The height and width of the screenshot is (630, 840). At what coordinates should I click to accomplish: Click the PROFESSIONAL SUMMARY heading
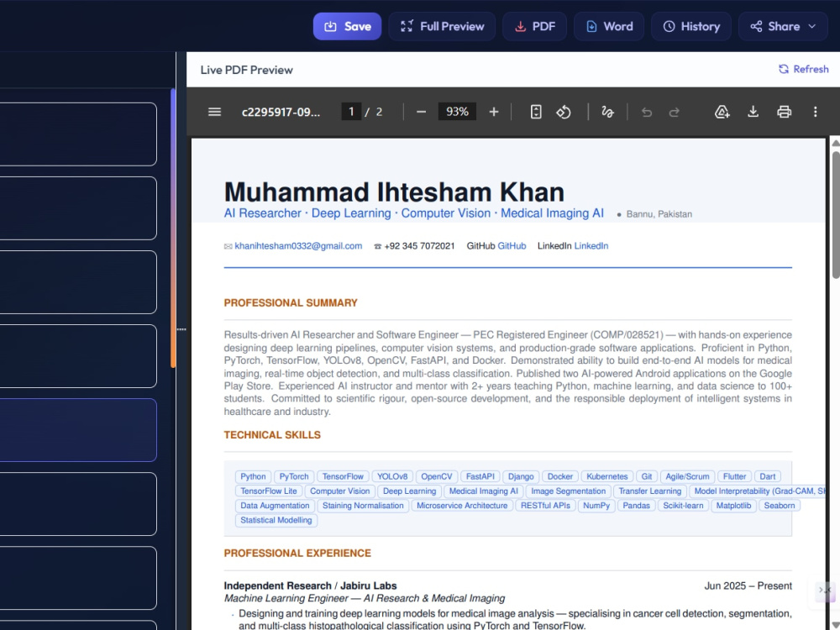click(x=291, y=302)
